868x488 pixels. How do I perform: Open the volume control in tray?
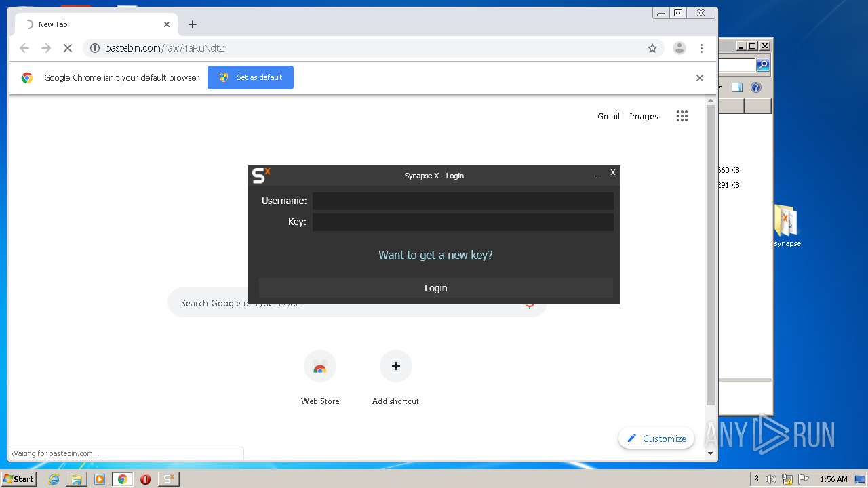(771, 479)
